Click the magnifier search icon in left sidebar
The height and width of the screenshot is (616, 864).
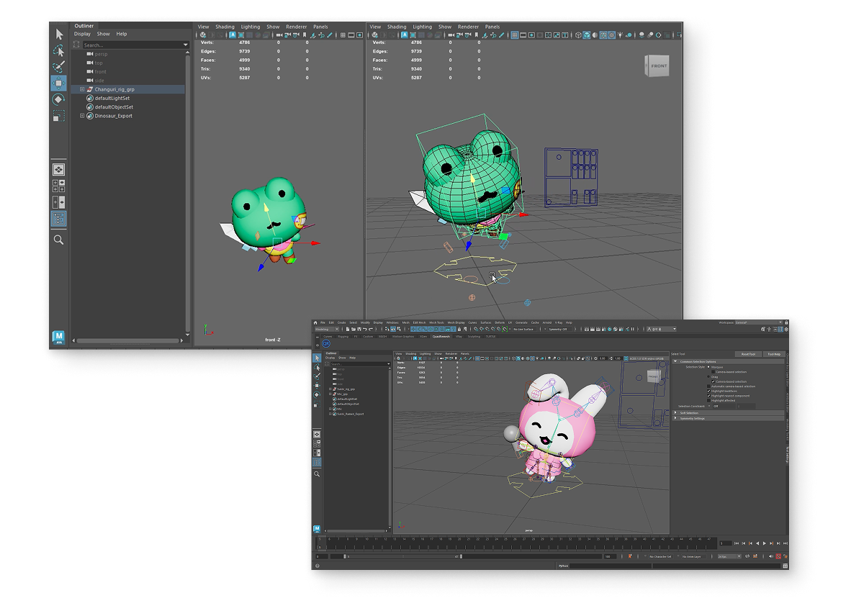point(59,240)
